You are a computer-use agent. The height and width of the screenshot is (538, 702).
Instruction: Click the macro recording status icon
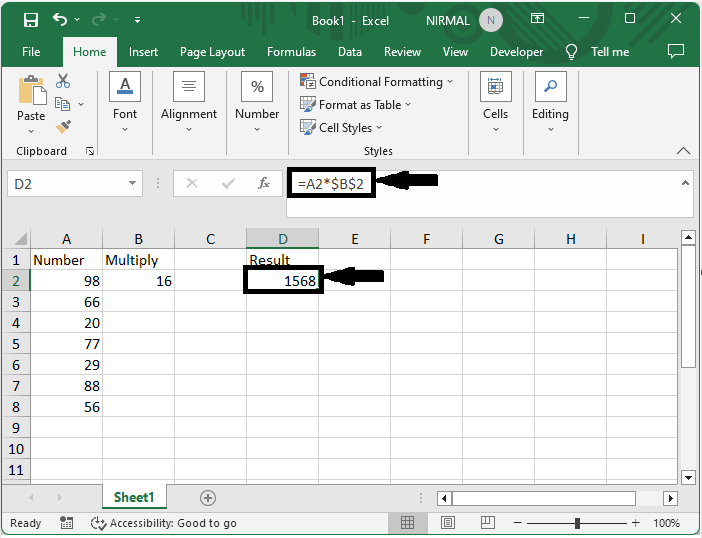click(x=66, y=523)
